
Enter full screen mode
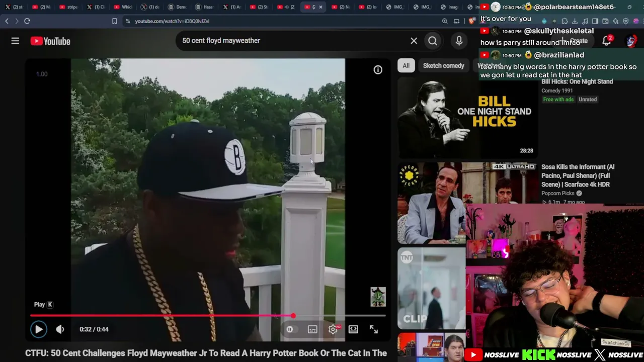(374, 329)
